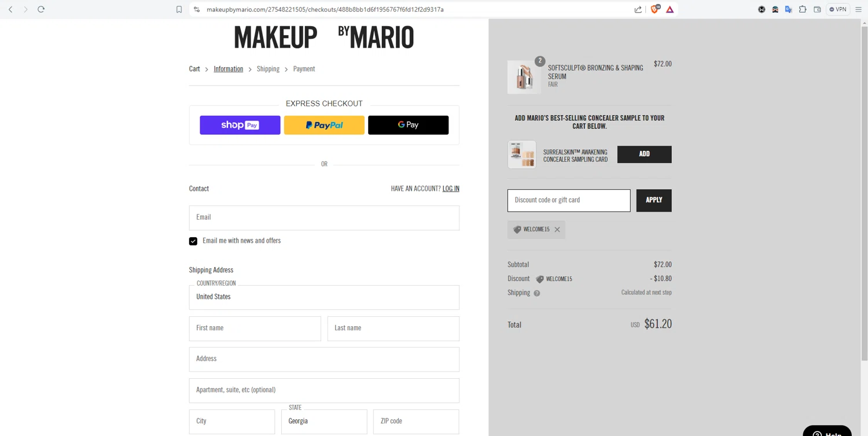Viewport: 868px width, 436px height.
Task: Click the LOG IN link
Action: click(451, 189)
